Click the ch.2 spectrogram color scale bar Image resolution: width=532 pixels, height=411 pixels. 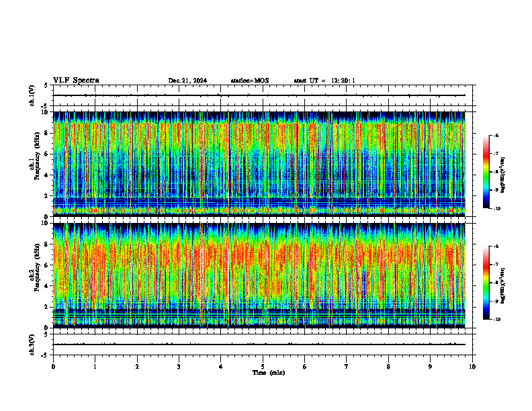[x=486, y=283]
